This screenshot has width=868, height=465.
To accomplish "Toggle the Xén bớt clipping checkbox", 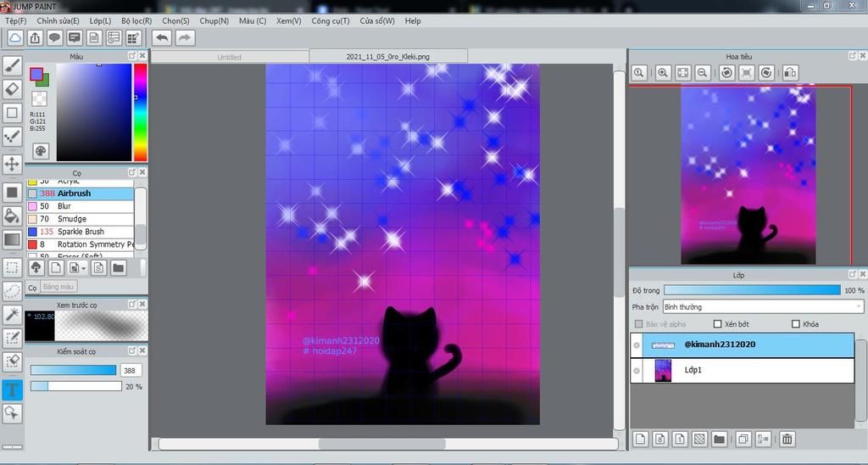I will click(718, 323).
